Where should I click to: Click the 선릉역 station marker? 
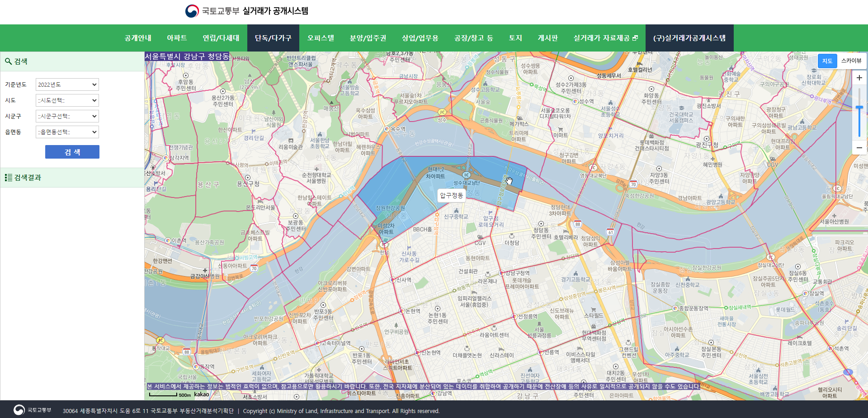pyautogui.click(x=541, y=352)
